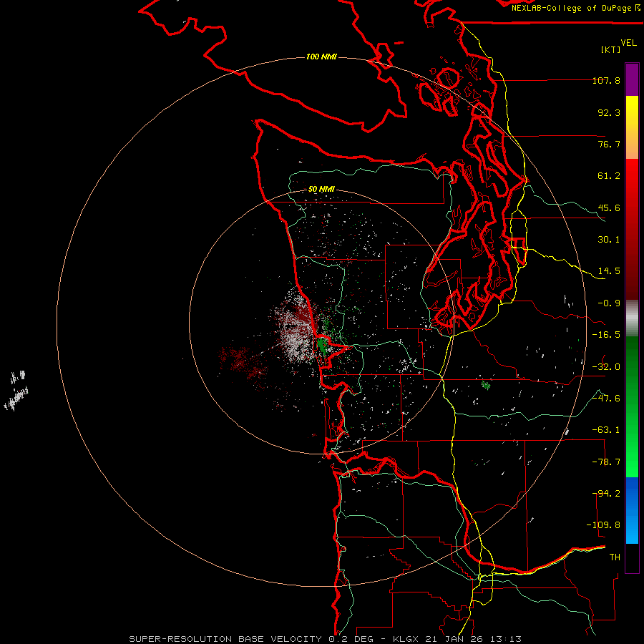Select the -47.6 scale value
Image resolution: width=644 pixels, height=644 pixels.
point(606,399)
